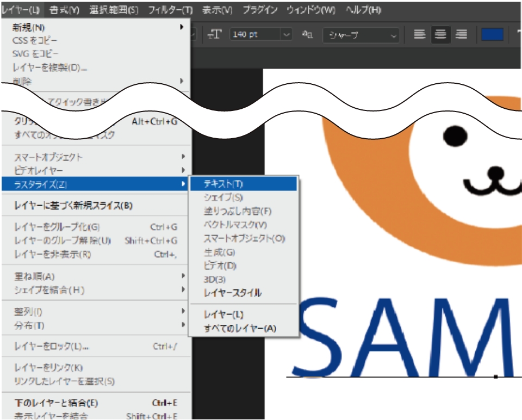Choose すべてのレイヤー(A) rasterize option

[x=240, y=328]
